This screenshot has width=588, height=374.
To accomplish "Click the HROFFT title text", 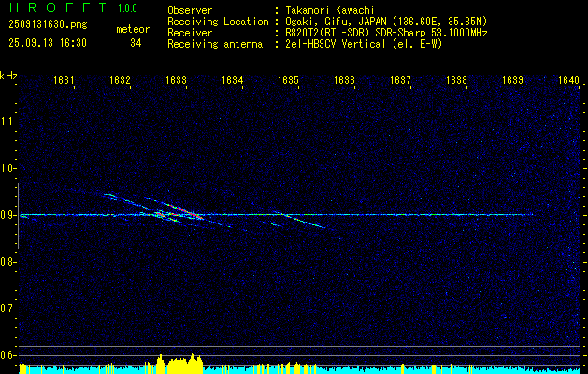I will [58, 7].
